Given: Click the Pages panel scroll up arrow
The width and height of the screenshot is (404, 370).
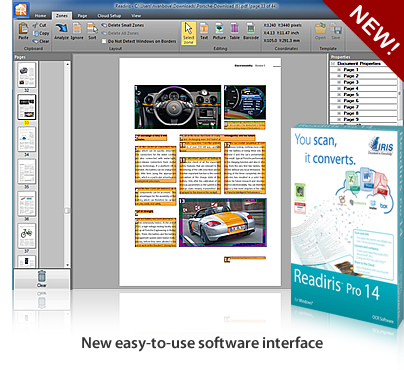Looking at the screenshot, I should point(67,64).
